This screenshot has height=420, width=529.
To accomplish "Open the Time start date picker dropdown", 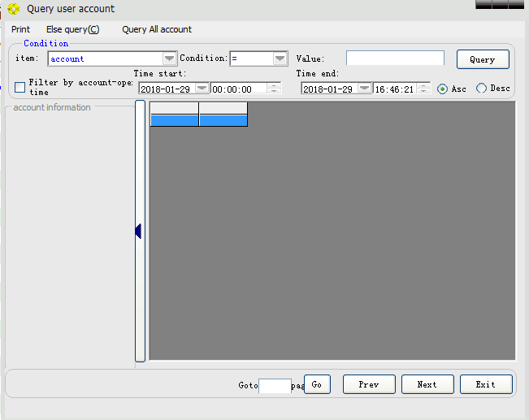I will pyautogui.click(x=202, y=88).
